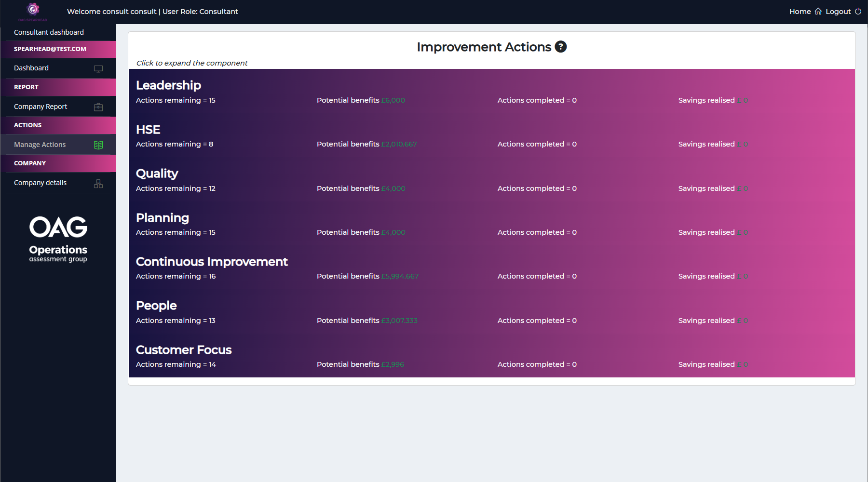This screenshot has width=868, height=482.
Task: Click the Company Report briefcase icon
Action: (98, 107)
